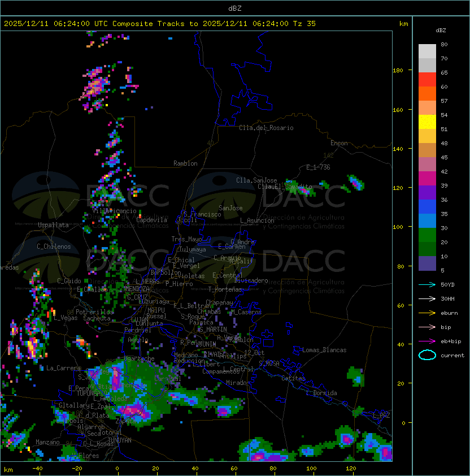Click the cyan 'current' ellipse legend symbol
The width and height of the screenshot is (470, 476).
(x=427, y=355)
